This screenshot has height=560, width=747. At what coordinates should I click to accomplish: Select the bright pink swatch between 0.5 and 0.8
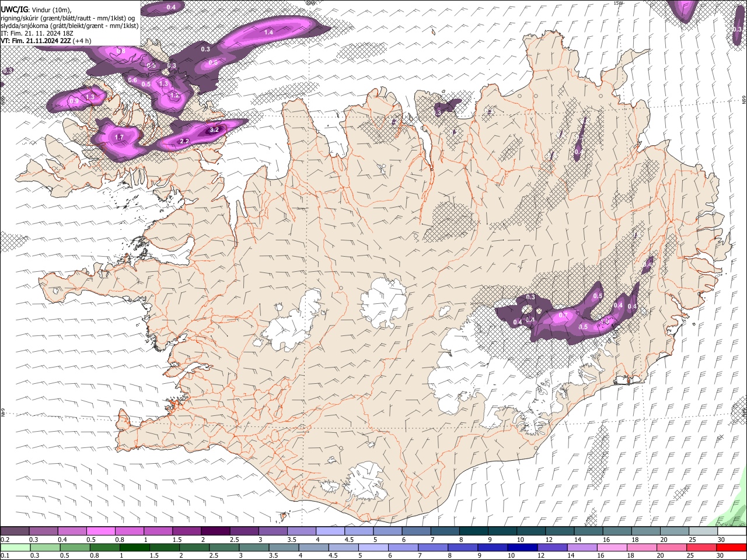pyautogui.click(x=102, y=531)
